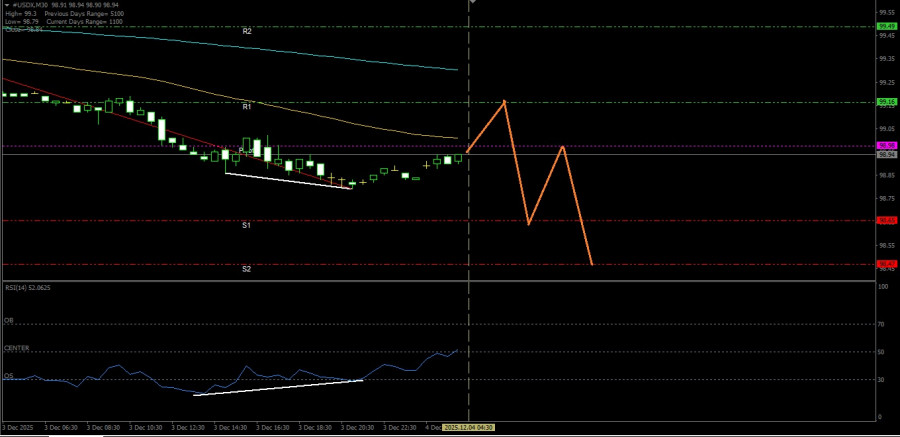Select the teal moving average line

coord(230,46)
